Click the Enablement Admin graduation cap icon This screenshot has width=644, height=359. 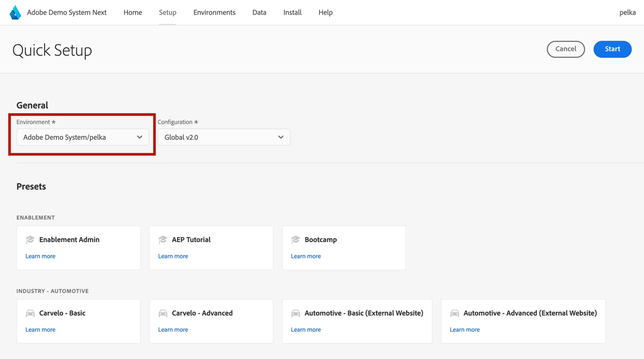[x=30, y=240]
